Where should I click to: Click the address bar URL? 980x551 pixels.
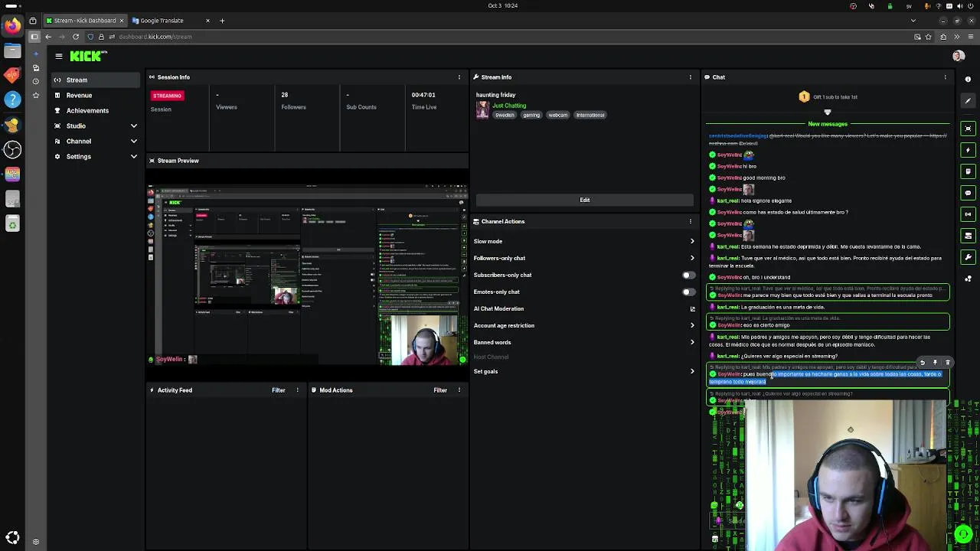pos(155,37)
